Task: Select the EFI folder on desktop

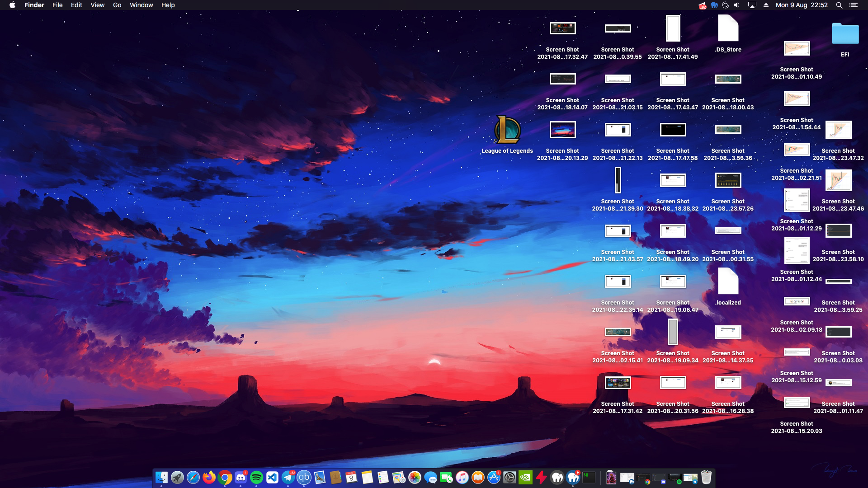Action: pyautogui.click(x=845, y=34)
